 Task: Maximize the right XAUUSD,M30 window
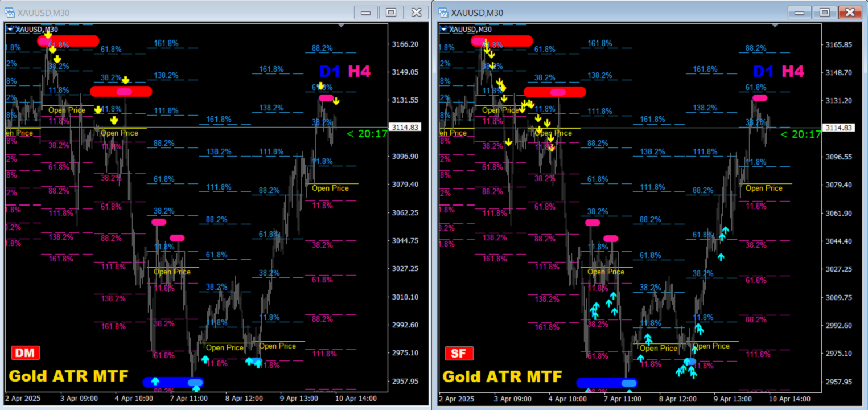click(824, 13)
